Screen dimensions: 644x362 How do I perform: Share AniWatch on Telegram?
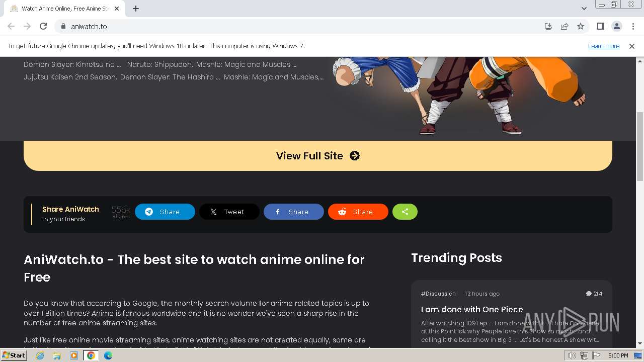(x=165, y=212)
